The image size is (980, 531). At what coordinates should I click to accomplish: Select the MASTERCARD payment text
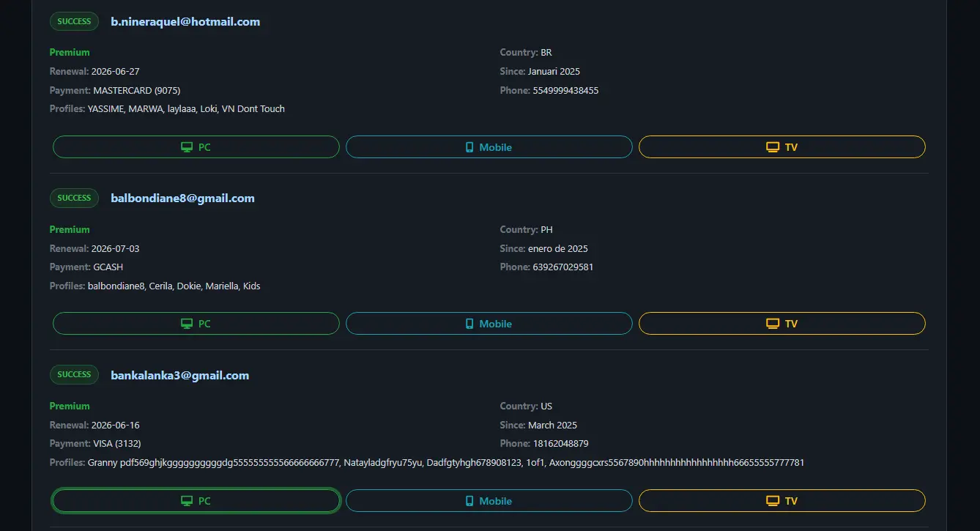[136, 90]
